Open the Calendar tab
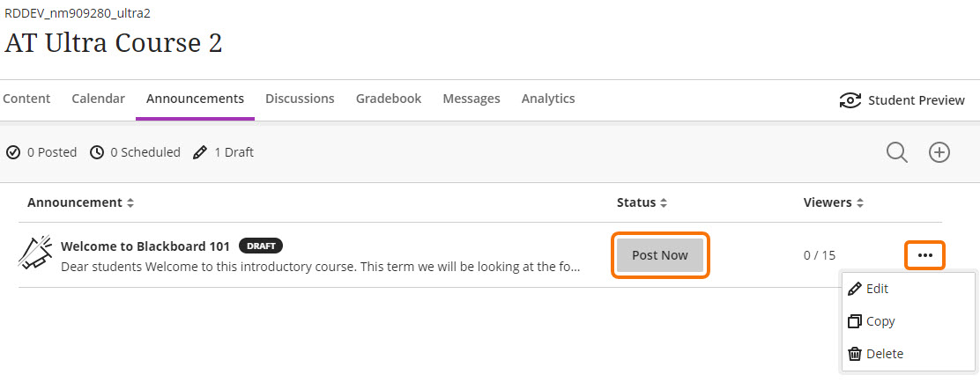Viewport: 980px width, 382px height. pos(98,99)
